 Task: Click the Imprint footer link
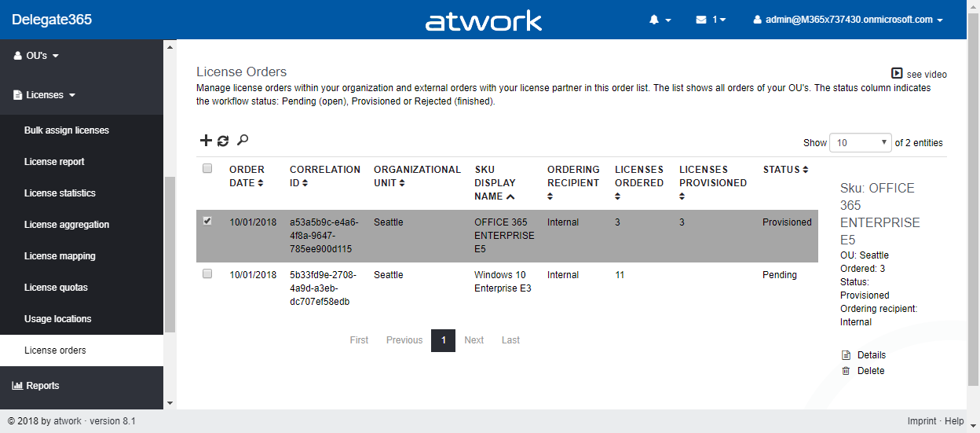921,421
